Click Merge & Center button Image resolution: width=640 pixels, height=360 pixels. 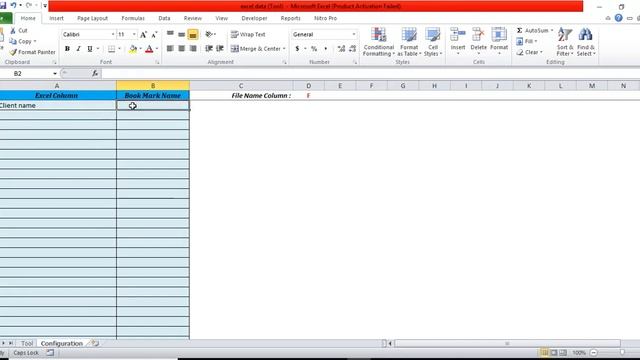click(256, 49)
